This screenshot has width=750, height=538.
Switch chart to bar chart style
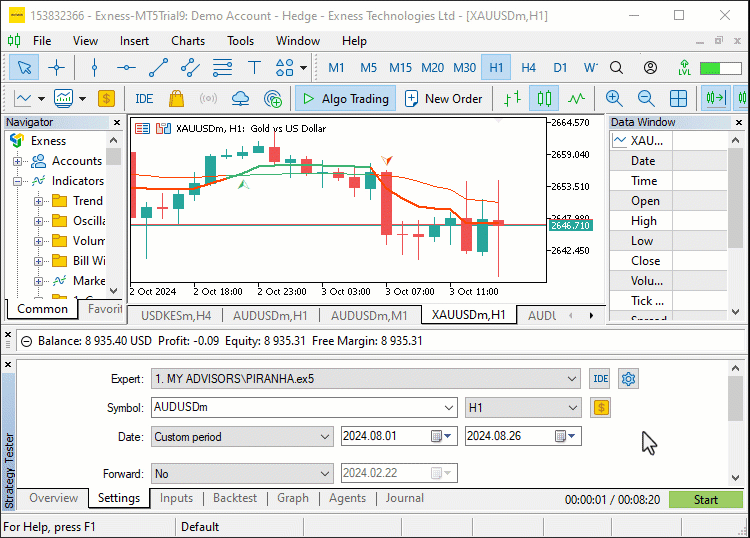(513, 99)
